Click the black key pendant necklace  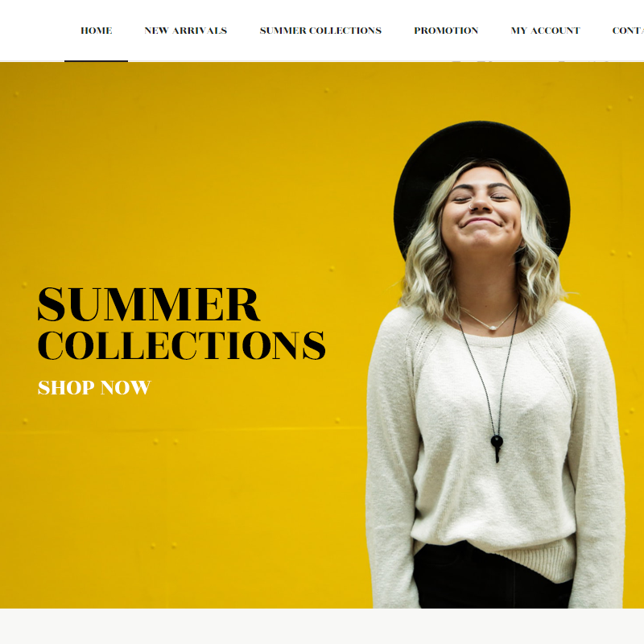[497, 447]
